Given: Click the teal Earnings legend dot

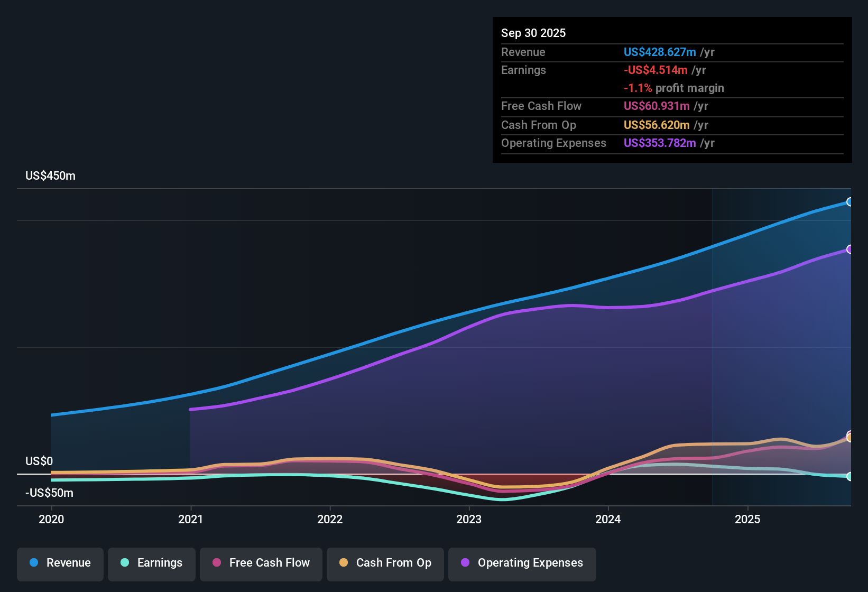Looking at the screenshot, I should [x=125, y=563].
